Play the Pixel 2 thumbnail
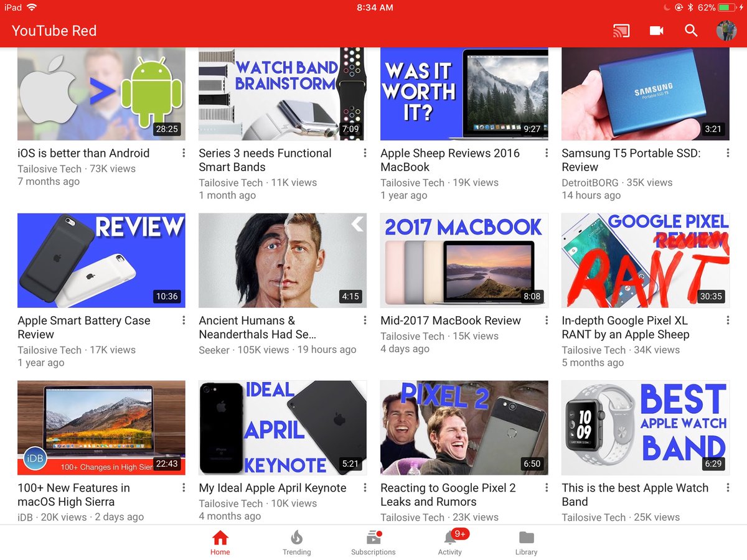 tap(464, 428)
